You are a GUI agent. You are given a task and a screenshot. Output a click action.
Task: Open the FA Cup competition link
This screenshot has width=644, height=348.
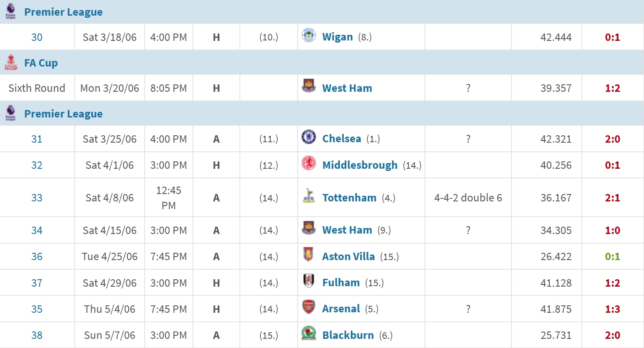[x=41, y=63]
